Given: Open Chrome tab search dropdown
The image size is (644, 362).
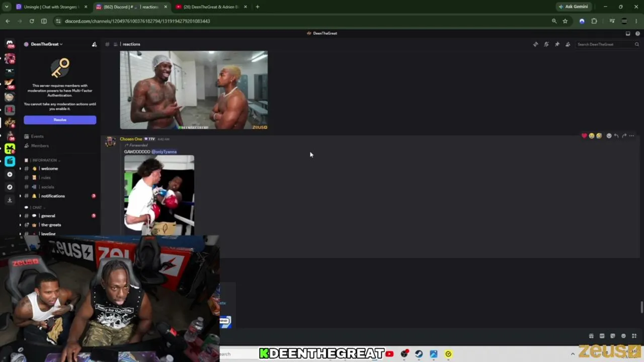Looking at the screenshot, I should (x=7, y=7).
